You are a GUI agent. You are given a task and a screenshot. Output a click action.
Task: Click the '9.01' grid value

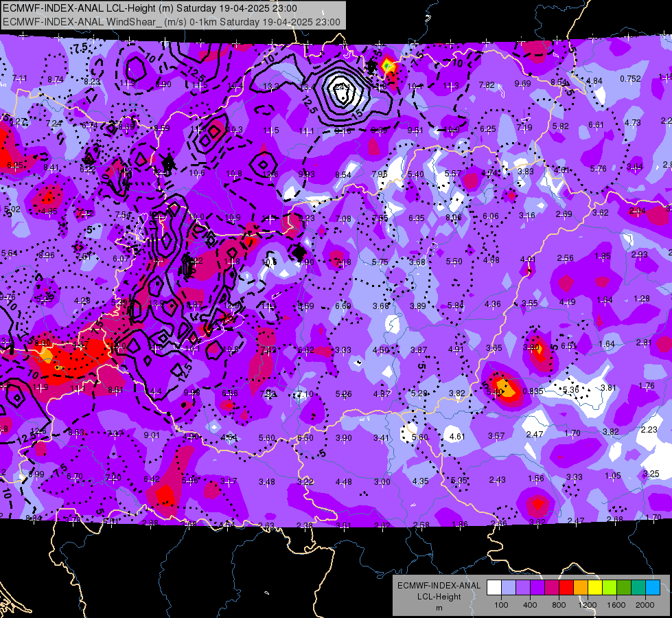point(151,435)
